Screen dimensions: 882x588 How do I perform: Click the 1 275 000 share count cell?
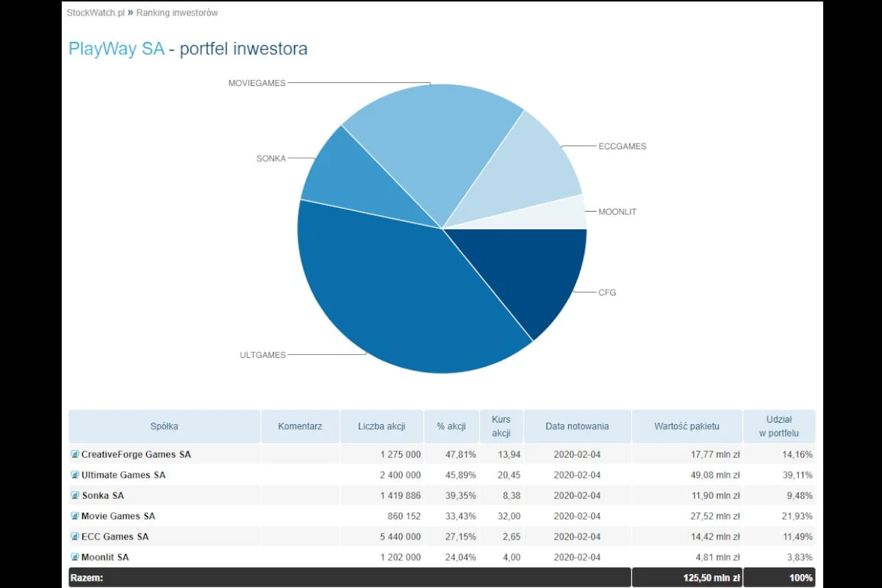[x=381, y=454]
